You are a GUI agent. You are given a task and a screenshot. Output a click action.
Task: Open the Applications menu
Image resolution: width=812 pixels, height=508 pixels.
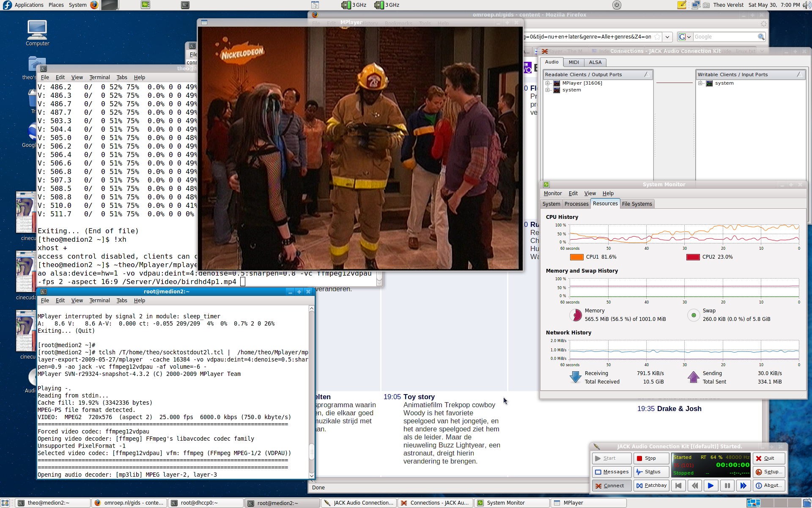pos(29,5)
